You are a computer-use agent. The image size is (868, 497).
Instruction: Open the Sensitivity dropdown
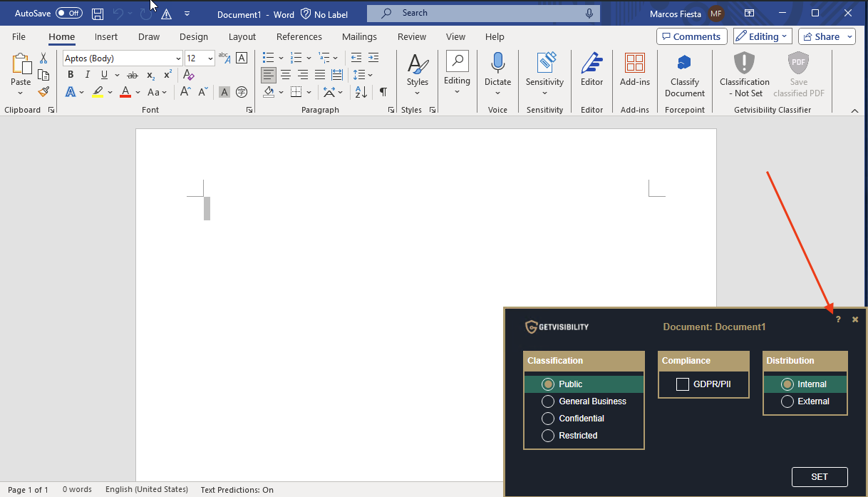[544, 93]
